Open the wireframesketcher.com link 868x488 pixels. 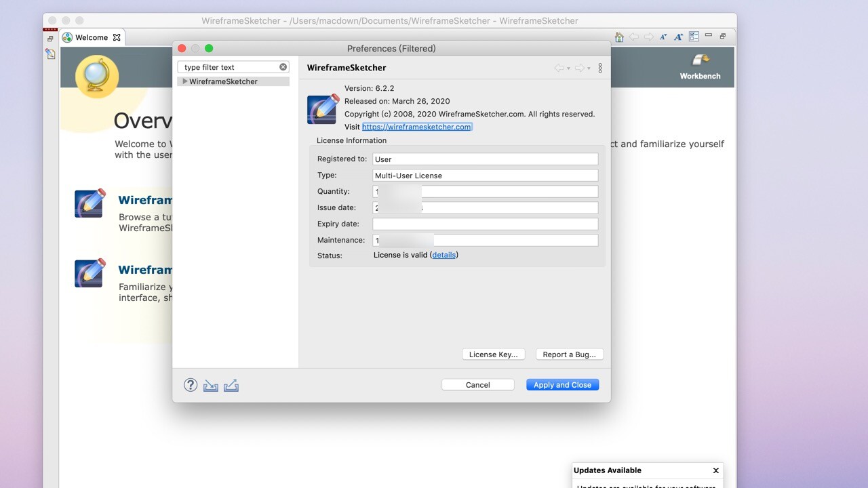click(416, 127)
